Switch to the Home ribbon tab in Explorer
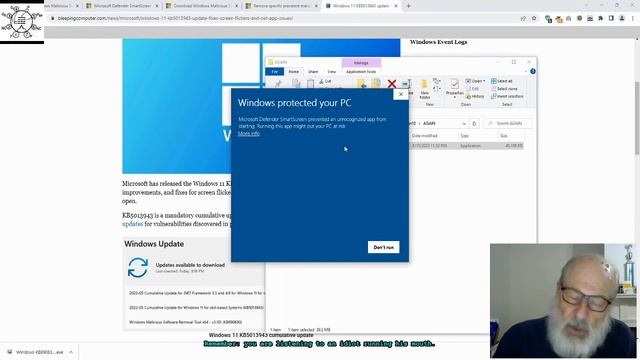Viewport: 640px width, 360px height. tap(293, 71)
